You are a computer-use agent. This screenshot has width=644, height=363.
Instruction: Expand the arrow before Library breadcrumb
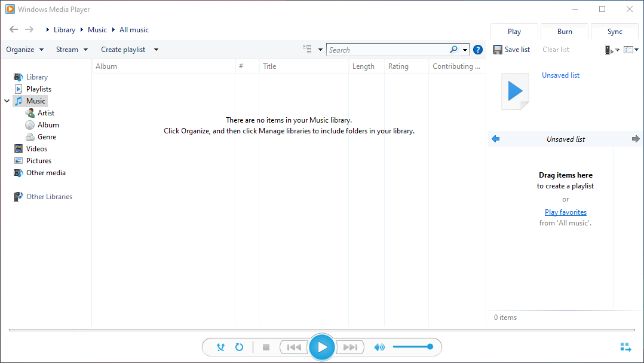click(x=48, y=29)
